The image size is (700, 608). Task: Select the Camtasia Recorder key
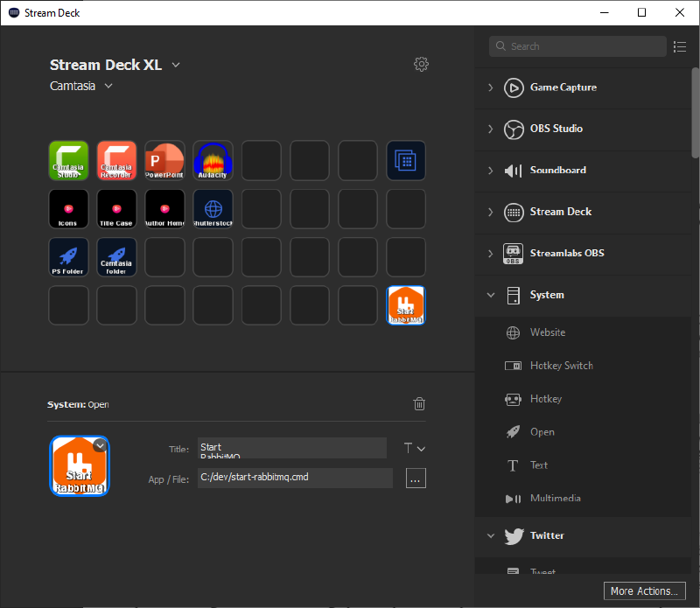[116, 160]
